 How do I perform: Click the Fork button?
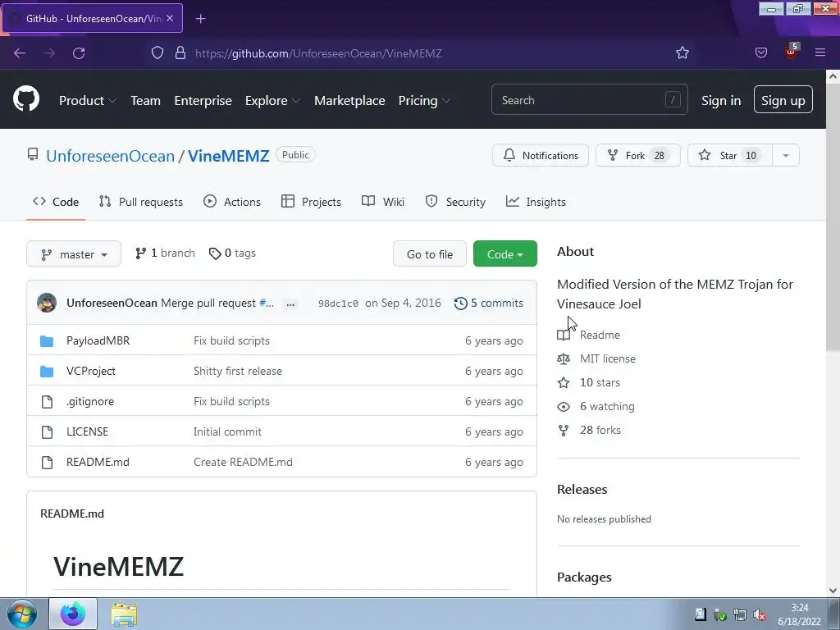coord(638,155)
